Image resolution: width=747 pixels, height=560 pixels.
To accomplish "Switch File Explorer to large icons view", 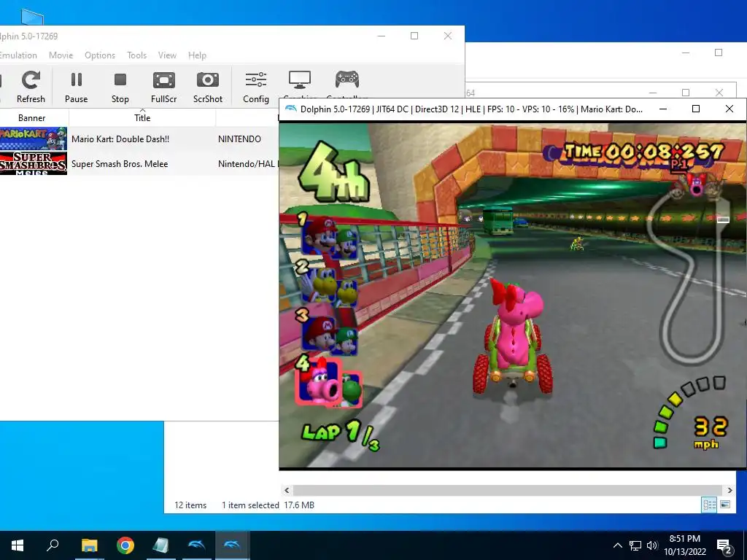I will point(725,505).
